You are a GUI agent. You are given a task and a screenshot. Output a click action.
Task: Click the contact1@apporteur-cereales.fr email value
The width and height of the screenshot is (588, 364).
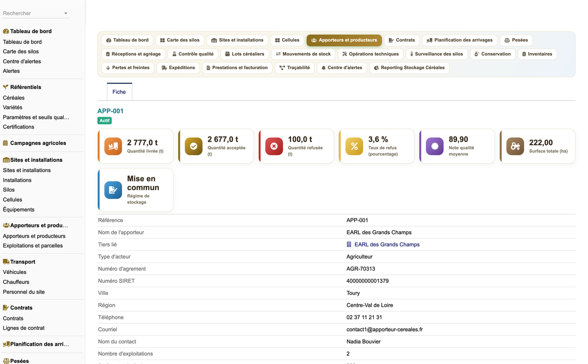tap(385, 330)
